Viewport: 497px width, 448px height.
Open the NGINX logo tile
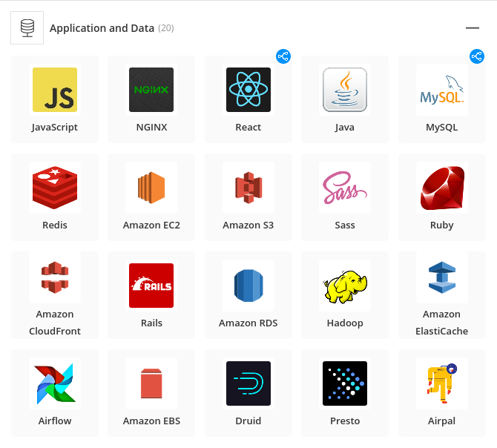(x=151, y=90)
